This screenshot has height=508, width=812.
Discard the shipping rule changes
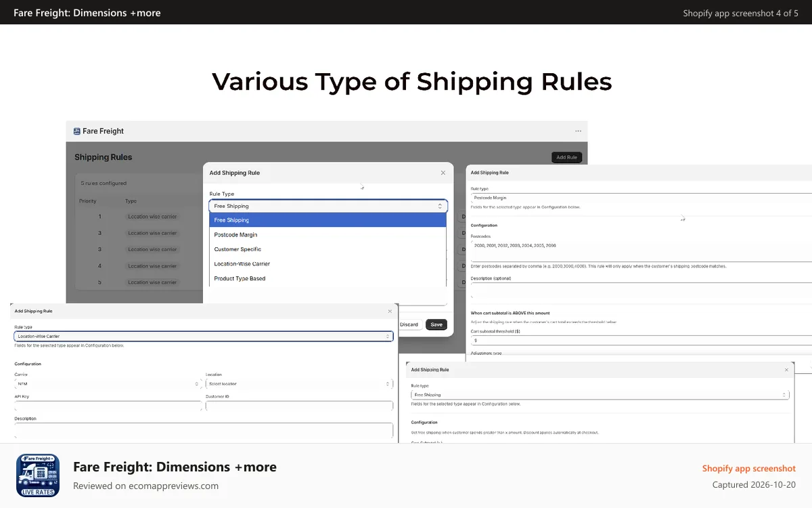[409, 324]
